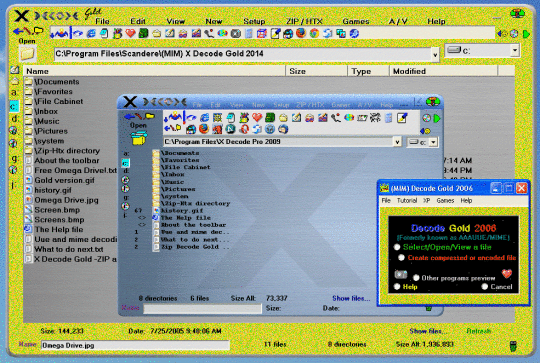Image resolution: width=540 pixels, height=363 pixels.
Task: Open the Tutorial menu in Decode Gold 2006
Action: [x=407, y=200]
